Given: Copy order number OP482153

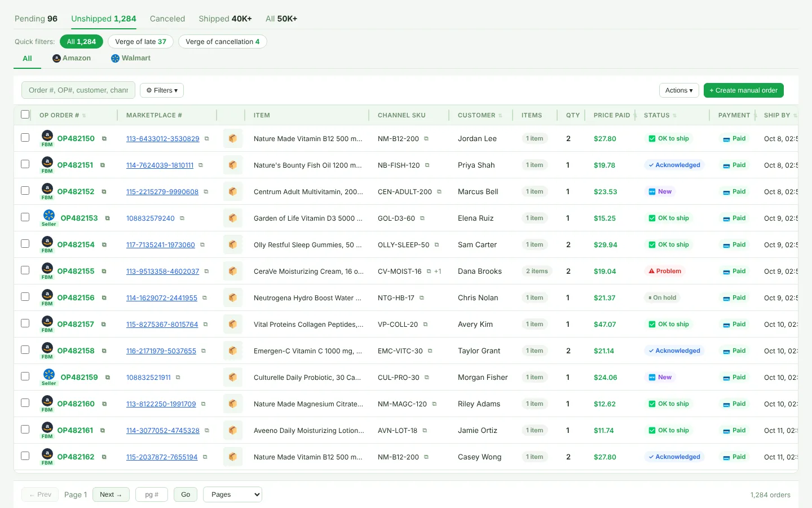Looking at the screenshot, I should (x=108, y=218).
